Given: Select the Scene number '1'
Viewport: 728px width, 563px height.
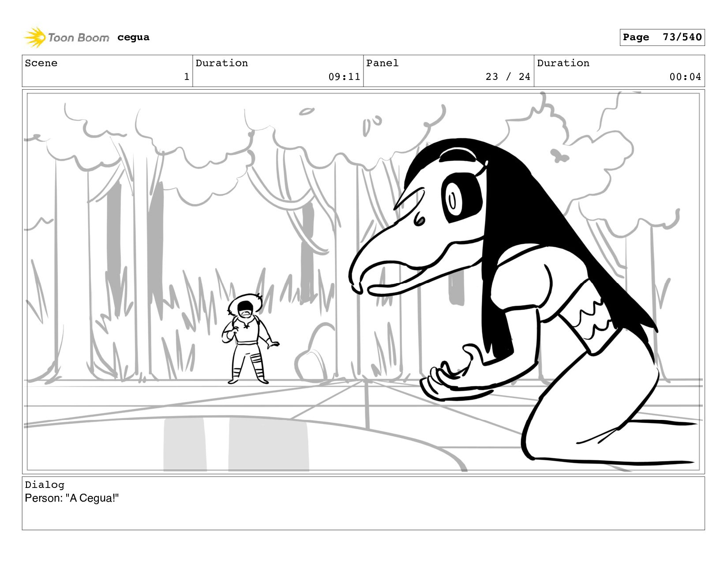Looking at the screenshot, I should 187,77.
